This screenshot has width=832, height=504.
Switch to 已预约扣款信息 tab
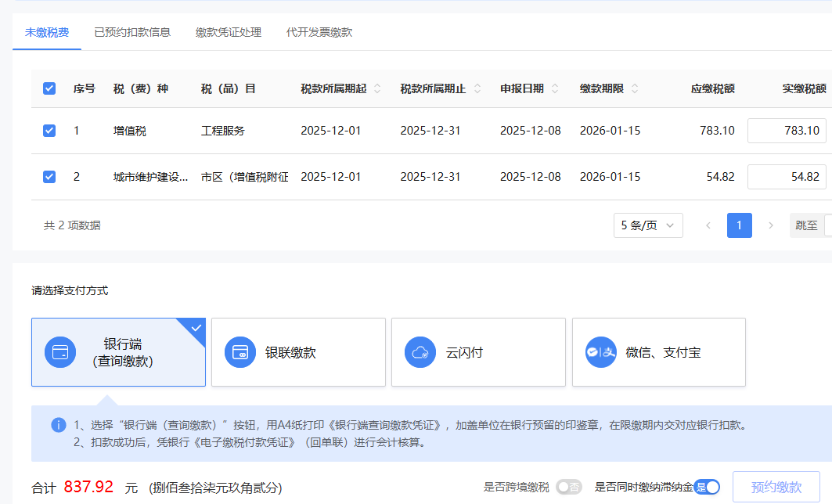tap(132, 32)
